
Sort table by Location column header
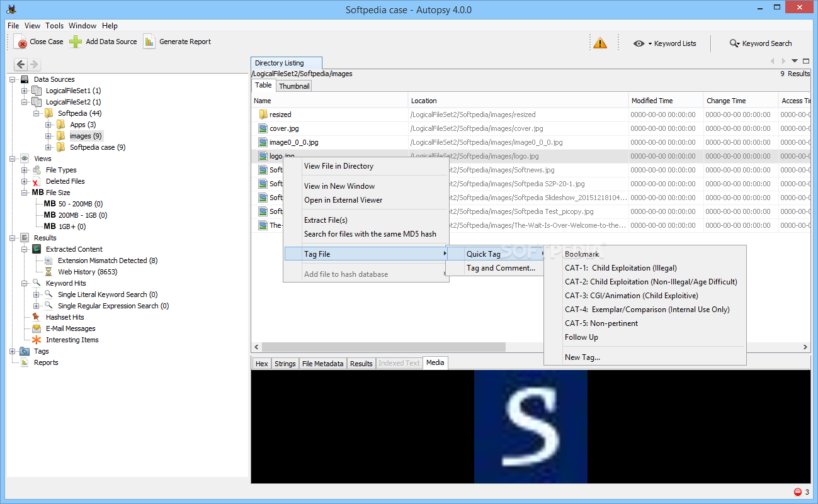pyautogui.click(x=518, y=101)
